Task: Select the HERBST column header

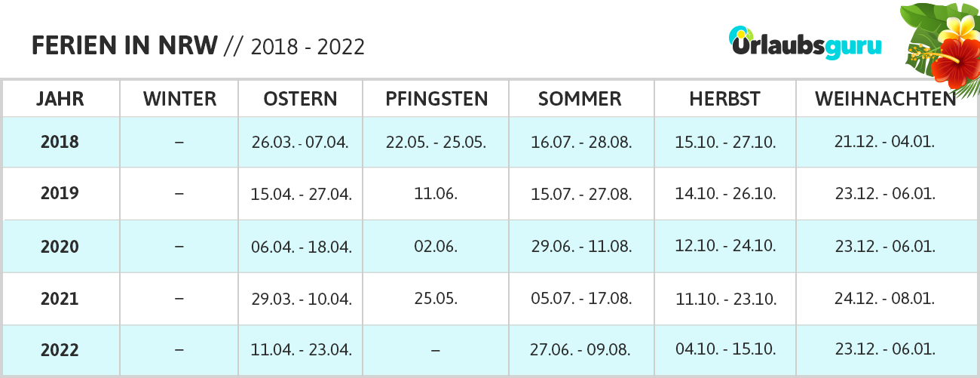Action: click(x=724, y=99)
